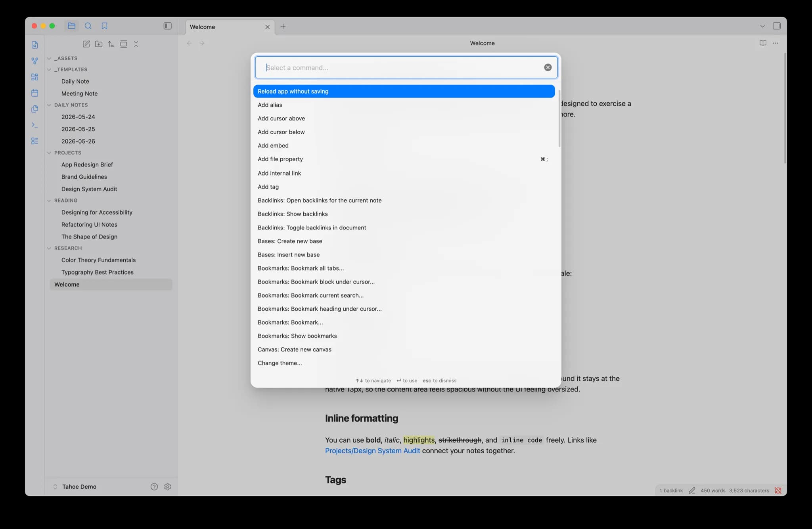Open settings gear icon

(x=167, y=487)
